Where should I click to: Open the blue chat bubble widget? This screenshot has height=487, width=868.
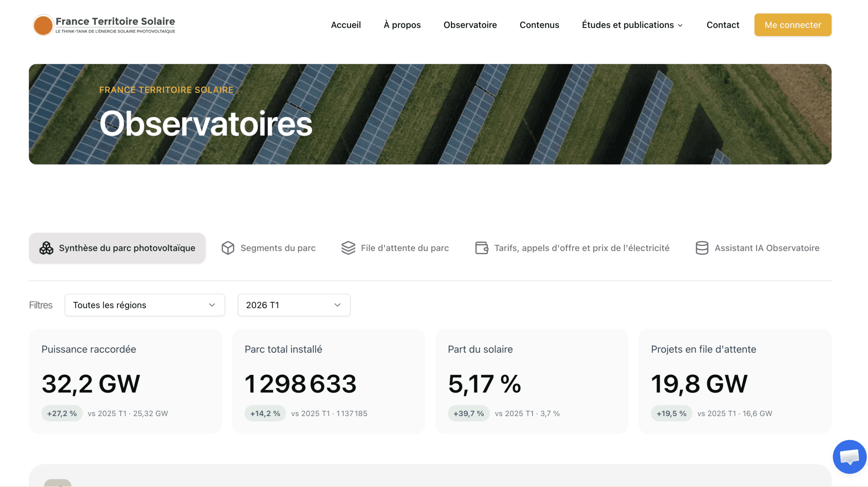(849, 457)
